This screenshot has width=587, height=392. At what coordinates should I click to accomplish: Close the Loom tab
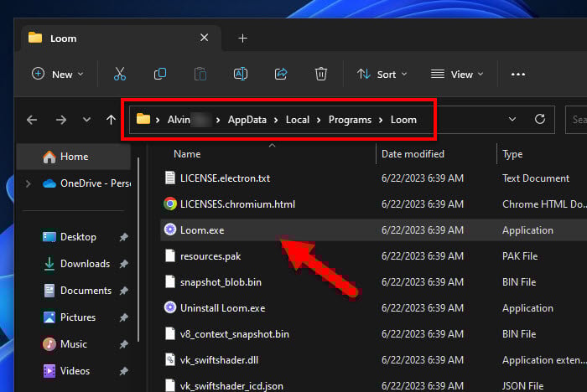(x=204, y=38)
